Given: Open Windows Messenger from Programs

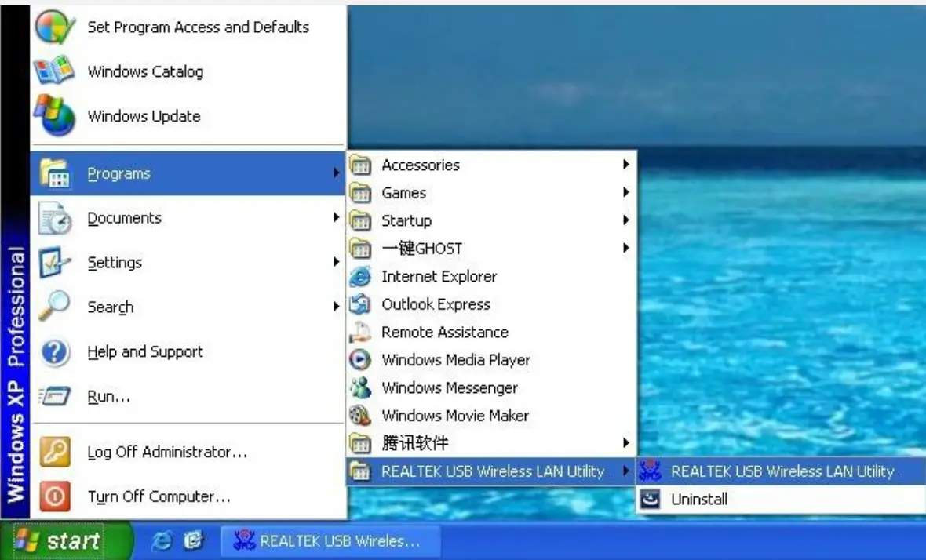Looking at the screenshot, I should tap(491, 387).
